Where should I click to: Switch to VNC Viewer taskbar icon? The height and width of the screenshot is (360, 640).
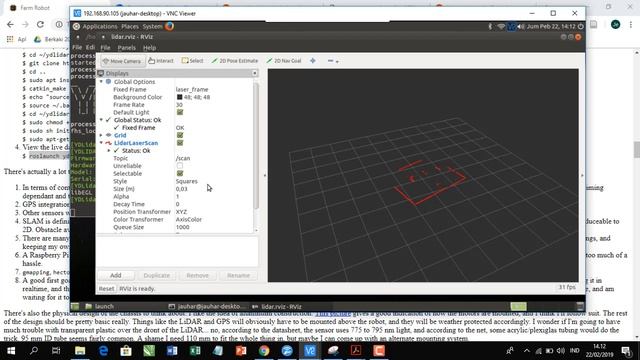(x=310, y=351)
